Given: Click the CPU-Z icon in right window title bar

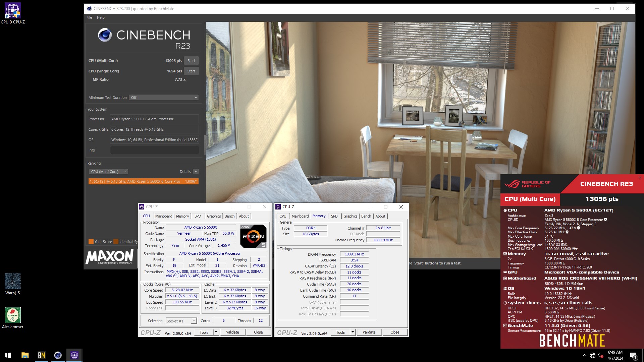Looking at the screenshot, I should click(x=278, y=207).
